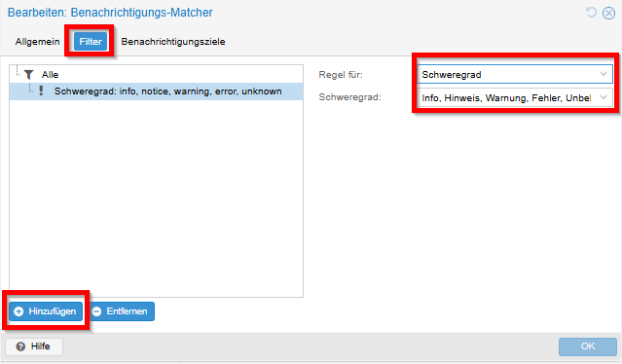Remove the selected rule with Entfernen
The width and height of the screenshot is (622, 364).
(x=122, y=311)
